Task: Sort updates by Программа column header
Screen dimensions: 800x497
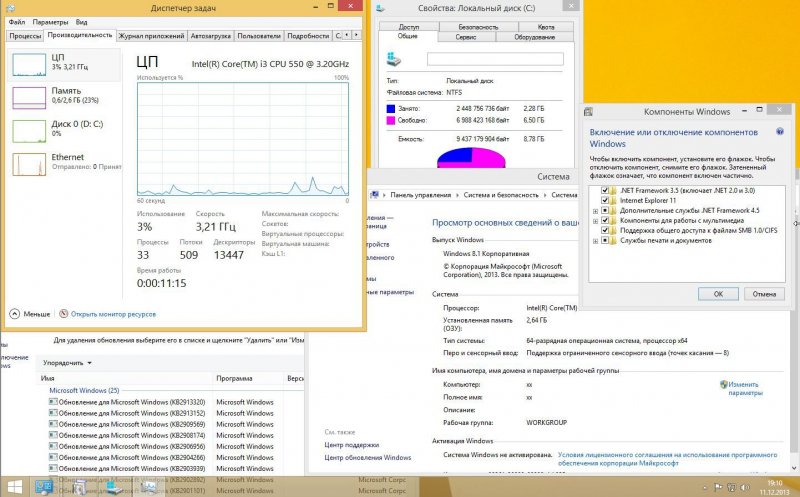Action: coord(248,378)
